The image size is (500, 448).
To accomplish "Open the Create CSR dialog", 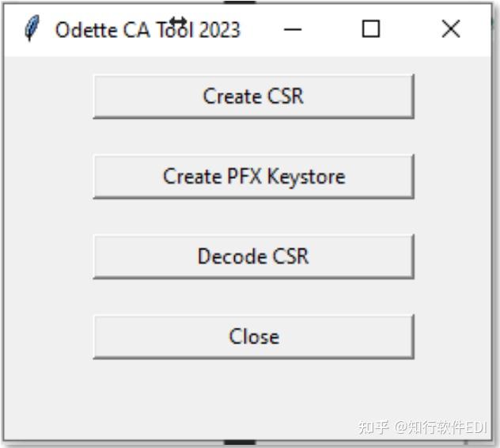I will 253,97.
